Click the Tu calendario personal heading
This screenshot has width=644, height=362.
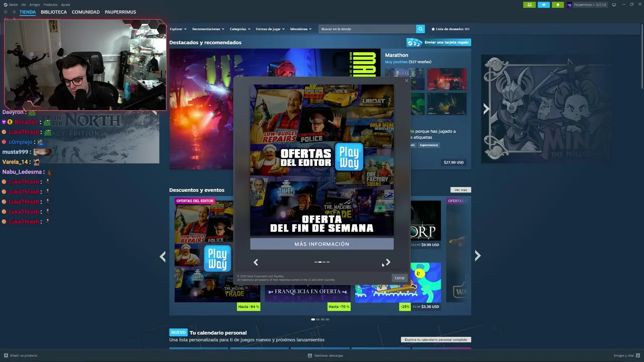[x=218, y=333]
